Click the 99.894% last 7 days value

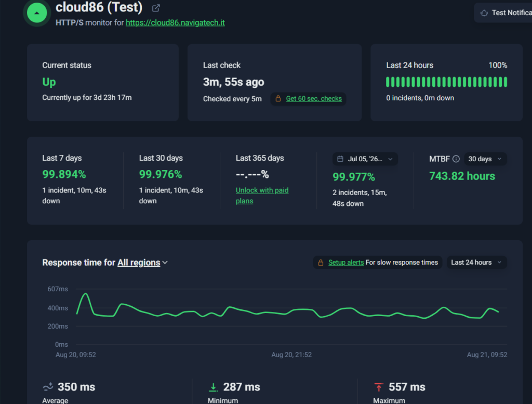(x=64, y=174)
